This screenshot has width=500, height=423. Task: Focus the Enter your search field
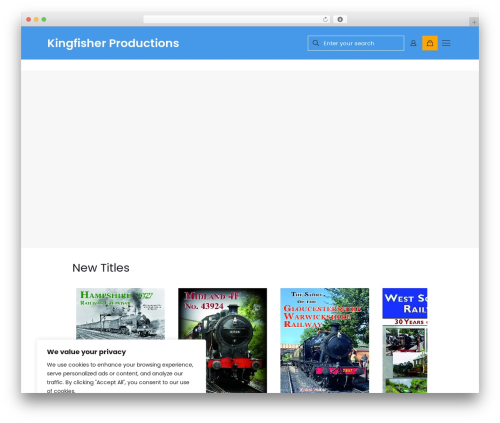pyautogui.click(x=356, y=43)
